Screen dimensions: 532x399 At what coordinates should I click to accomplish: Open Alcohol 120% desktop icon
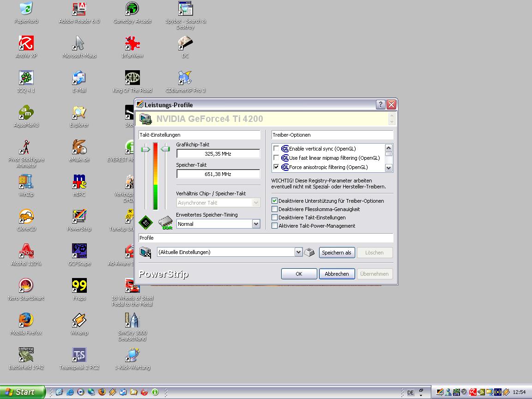tap(26, 251)
